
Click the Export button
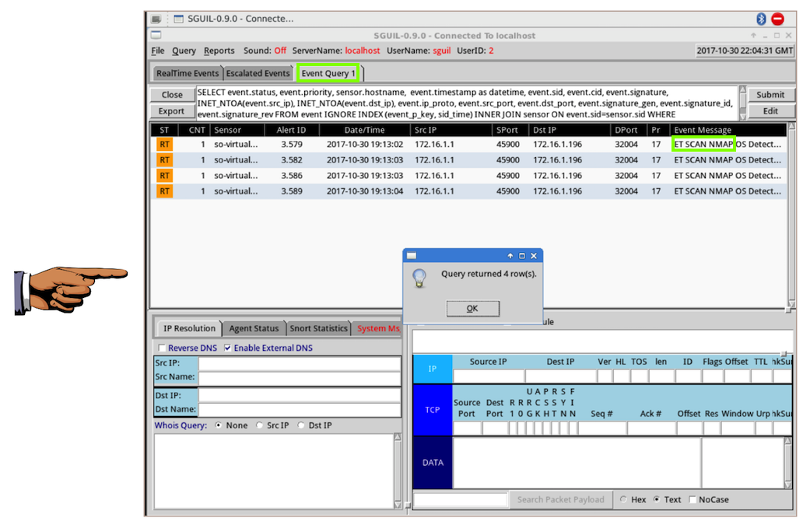tap(172, 111)
